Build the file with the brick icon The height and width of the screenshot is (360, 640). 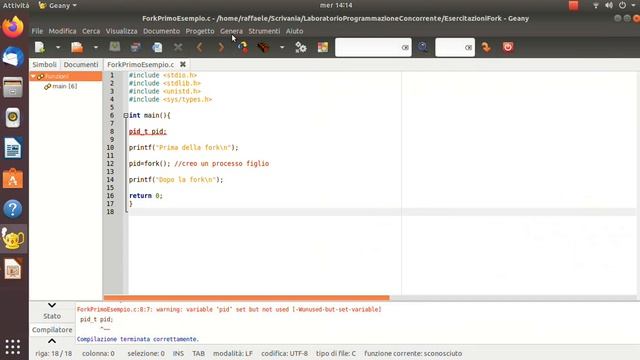pyautogui.click(x=264, y=47)
